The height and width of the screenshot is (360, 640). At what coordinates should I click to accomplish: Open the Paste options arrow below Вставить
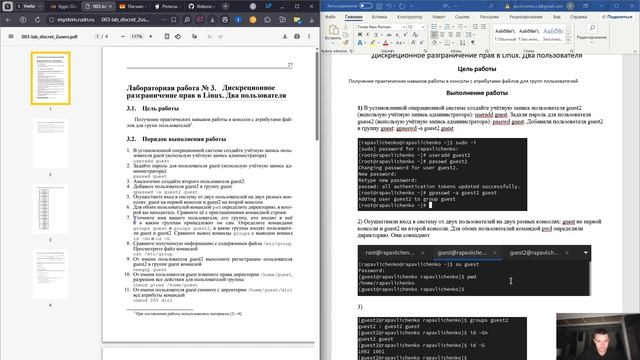click(x=333, y=43)
